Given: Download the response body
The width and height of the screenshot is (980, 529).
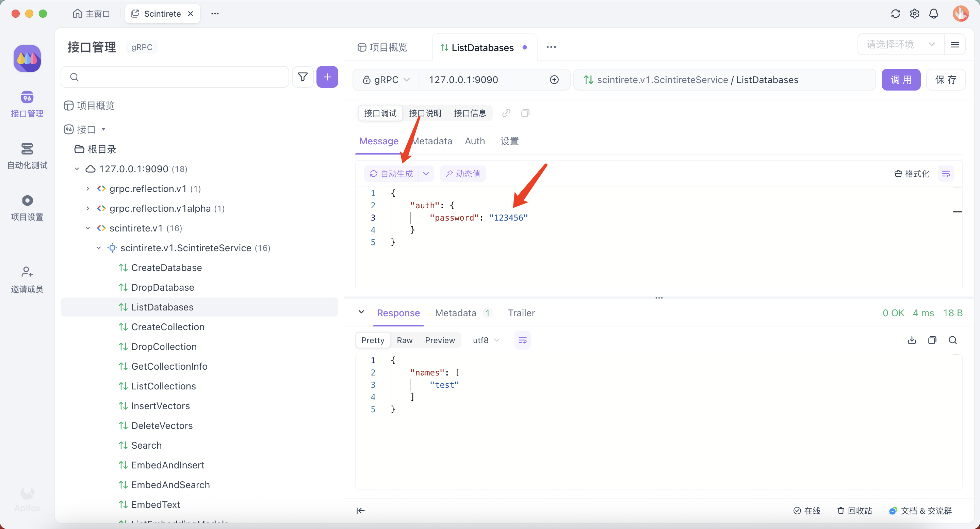Looking at the screenshot, I should click(912, 340).
